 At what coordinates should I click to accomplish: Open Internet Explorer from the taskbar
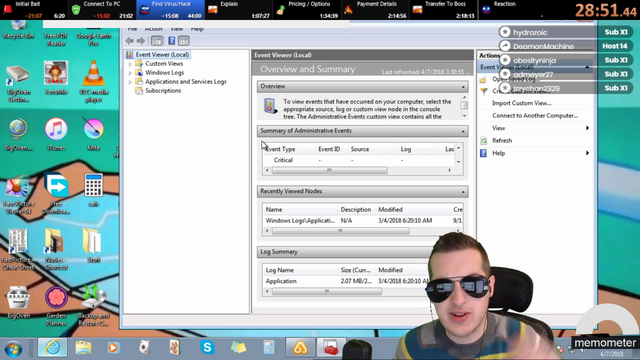[53, 348]
